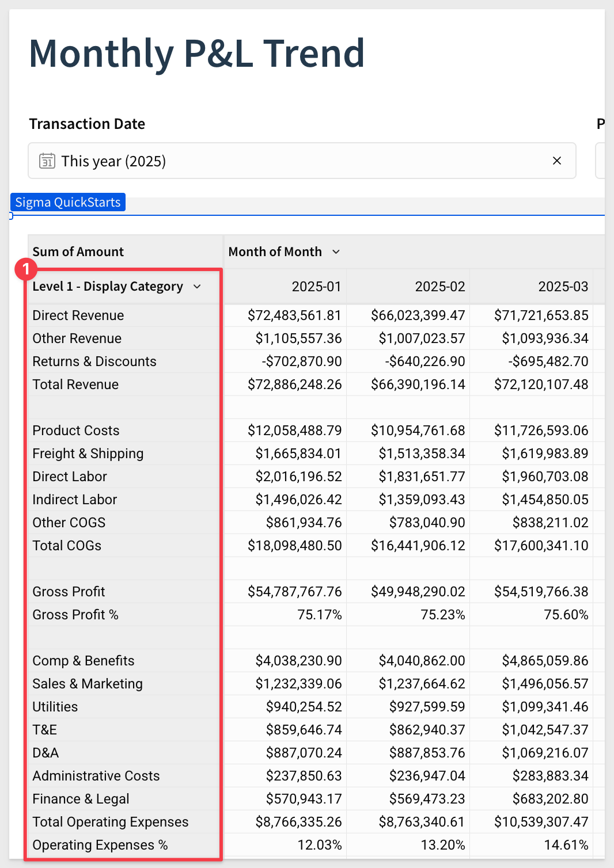
Task: Select Utilities value $940,254.52
Action: click(304, 707)
